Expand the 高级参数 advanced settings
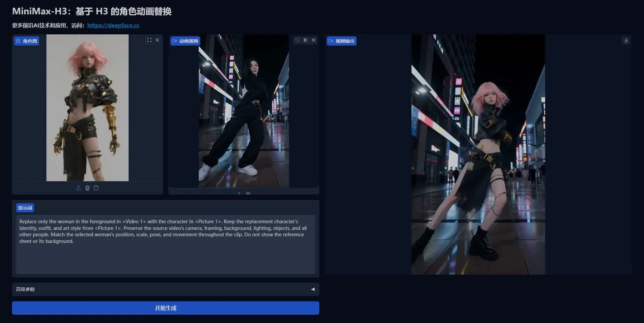The width and height of the screenshot is (644, 323). pos(166,289)
